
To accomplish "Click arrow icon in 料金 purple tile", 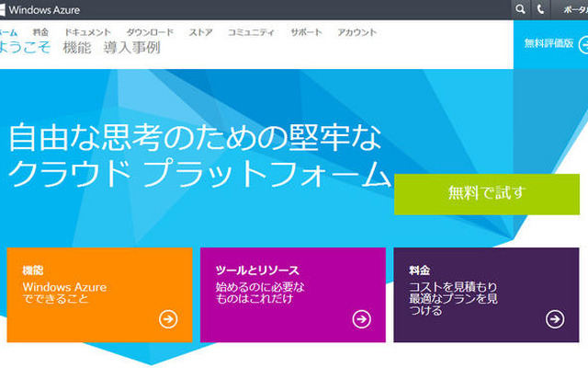I will tap(555, 319).
